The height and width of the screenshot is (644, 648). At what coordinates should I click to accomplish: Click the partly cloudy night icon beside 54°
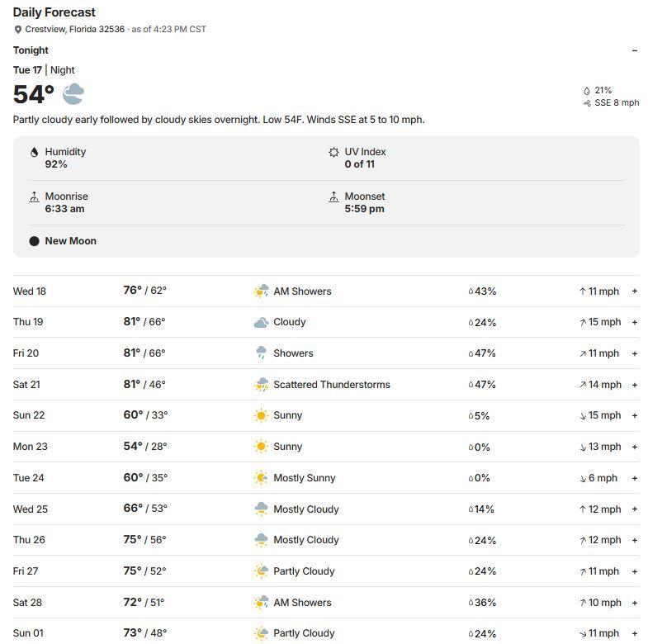click(x=73, y=94)
